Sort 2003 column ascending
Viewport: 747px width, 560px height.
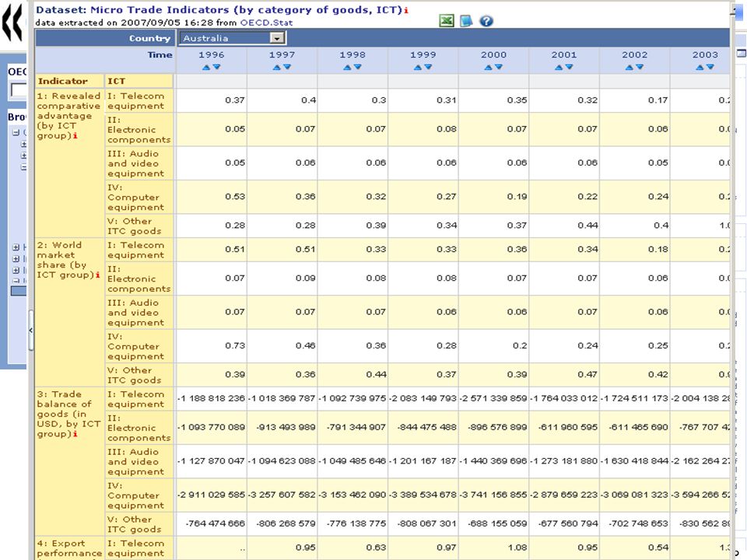pyautogui.click(x=700, y=67)
